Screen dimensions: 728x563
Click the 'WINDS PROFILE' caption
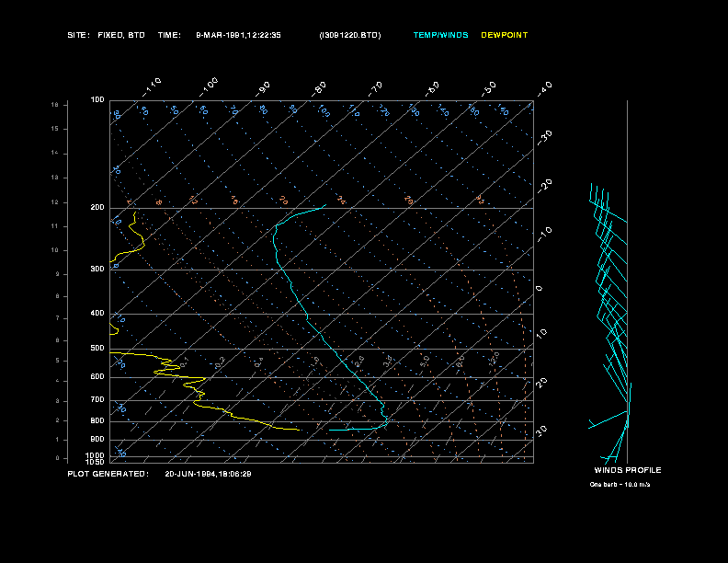[628, 470]
